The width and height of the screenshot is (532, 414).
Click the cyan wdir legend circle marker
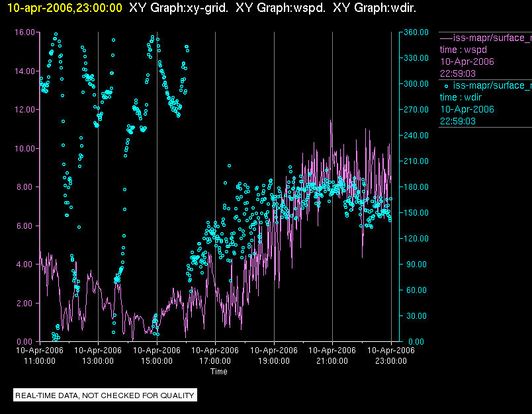pos(446,85)
